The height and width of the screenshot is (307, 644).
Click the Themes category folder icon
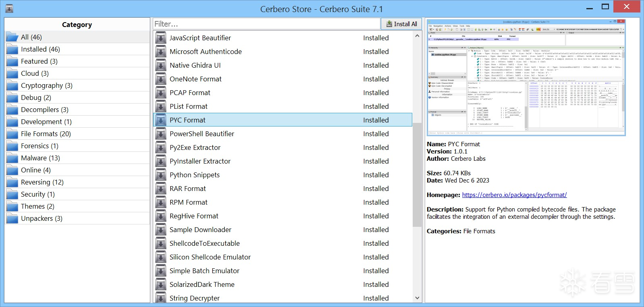pos(12,207)
